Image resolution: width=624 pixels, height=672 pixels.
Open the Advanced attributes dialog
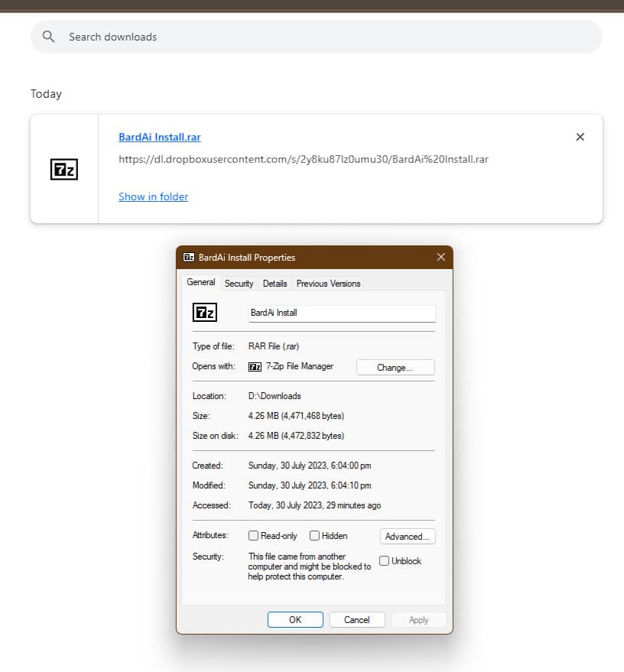point(407,536)
